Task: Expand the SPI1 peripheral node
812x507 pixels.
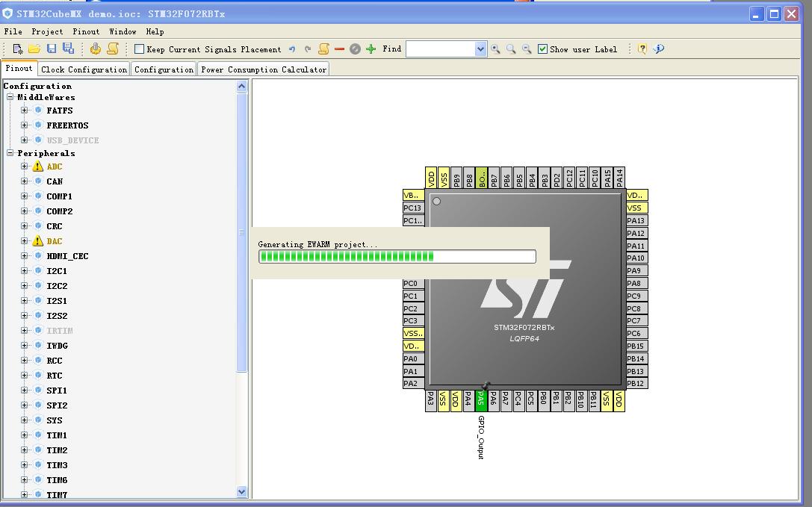Action: [25, 390]
